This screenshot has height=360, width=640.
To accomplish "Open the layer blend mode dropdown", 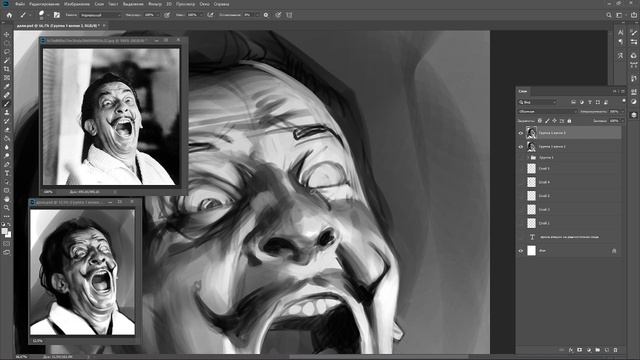I will pyautogui.click(x=547, y=111).
